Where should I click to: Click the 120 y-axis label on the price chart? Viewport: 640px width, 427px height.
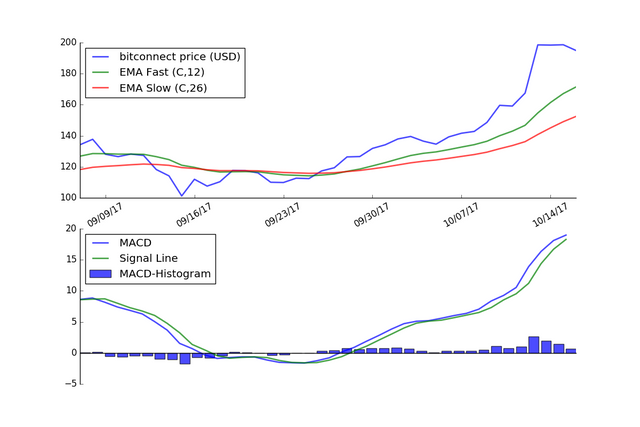tap(68, 167)
